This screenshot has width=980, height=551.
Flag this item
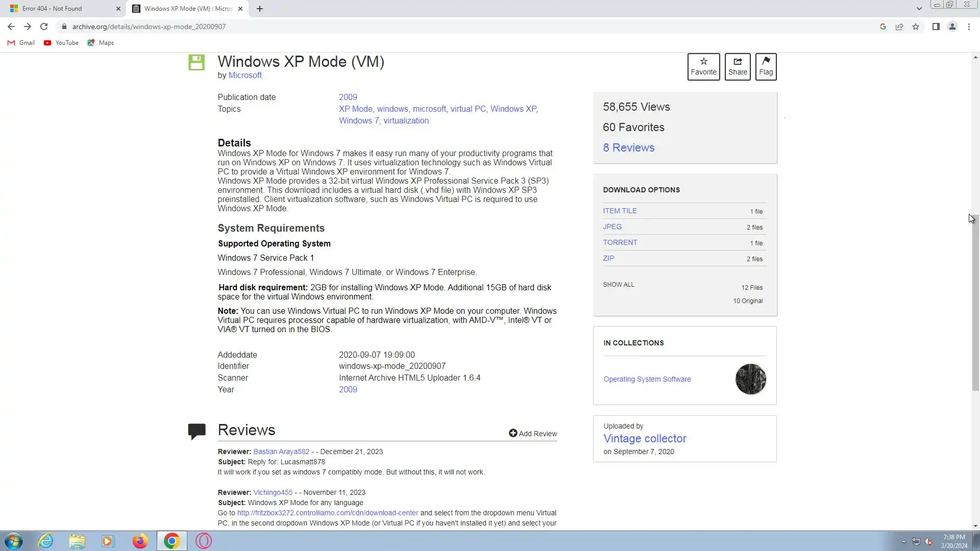pos(766,67)
